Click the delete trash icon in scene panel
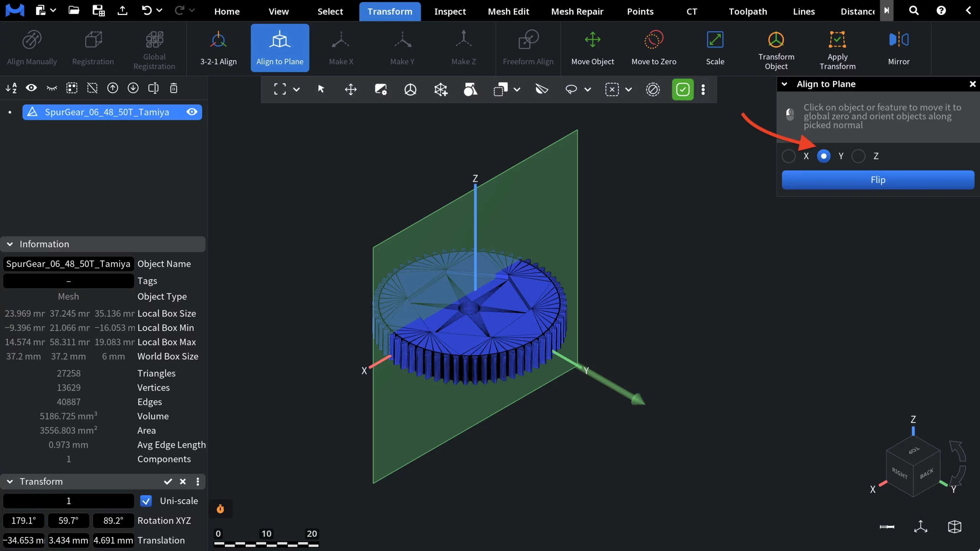 coord(173,88)
